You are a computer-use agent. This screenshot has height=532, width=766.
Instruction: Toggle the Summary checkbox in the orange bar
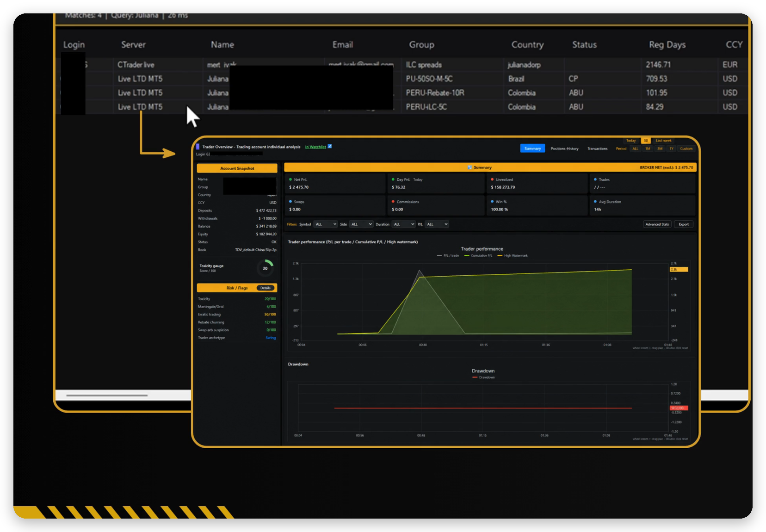(469, 167)
